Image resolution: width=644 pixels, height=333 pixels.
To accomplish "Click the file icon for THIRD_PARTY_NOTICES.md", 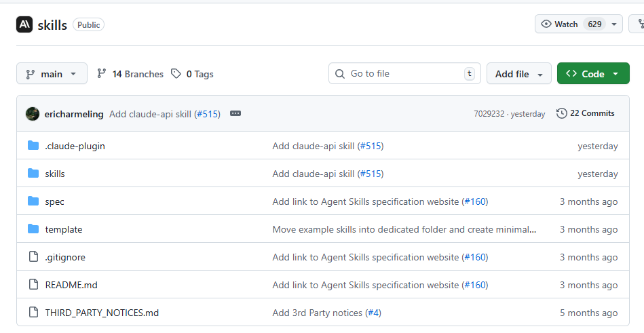I will pyautogui.click(x=33, y=312).
